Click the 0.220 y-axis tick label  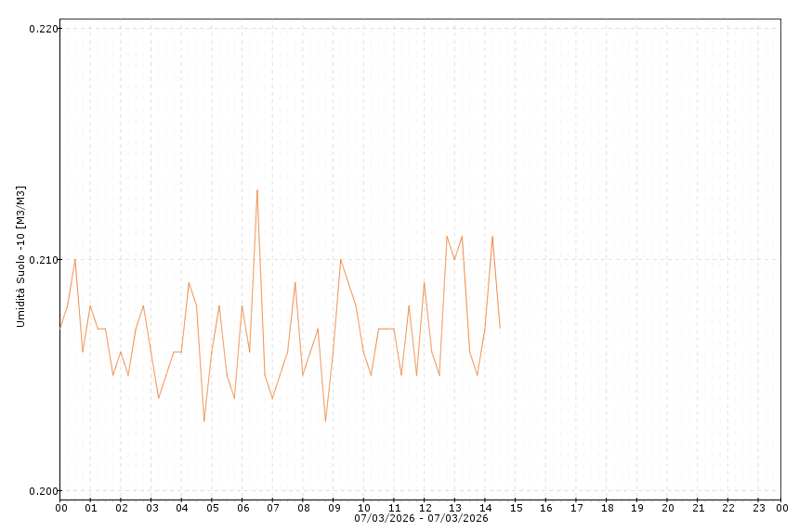click(x=44, y=29)
